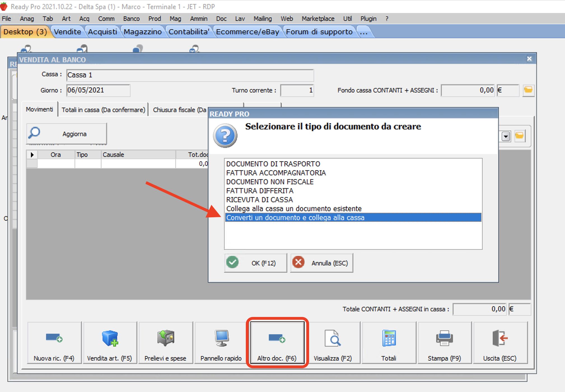Screen dimensions: 565x392
Task: Open Forum di supporto tab
Action: [x=319, y=32]
